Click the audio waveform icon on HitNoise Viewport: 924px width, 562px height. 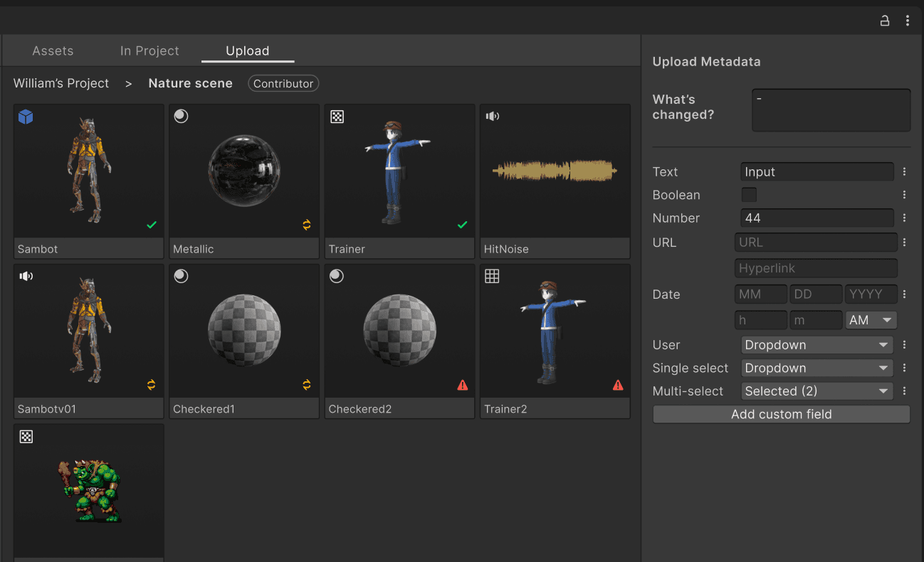[491, 116]
